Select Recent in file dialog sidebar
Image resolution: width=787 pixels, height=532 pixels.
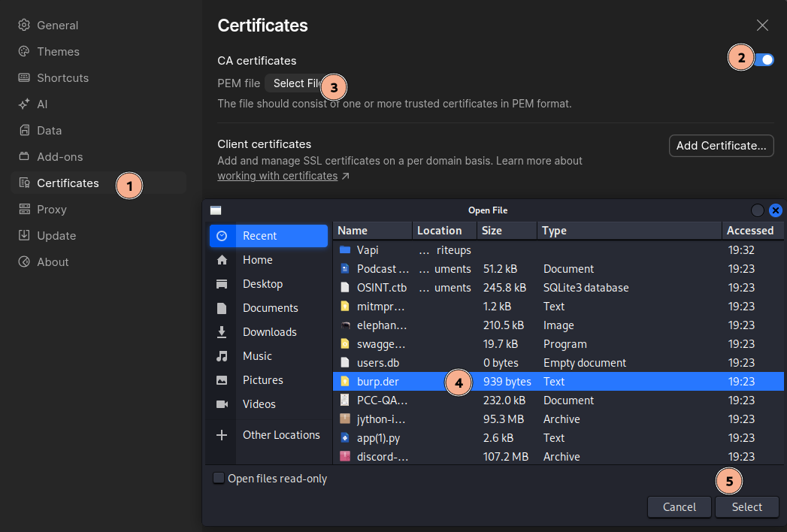pyautogui.click(x=268, y=236)
